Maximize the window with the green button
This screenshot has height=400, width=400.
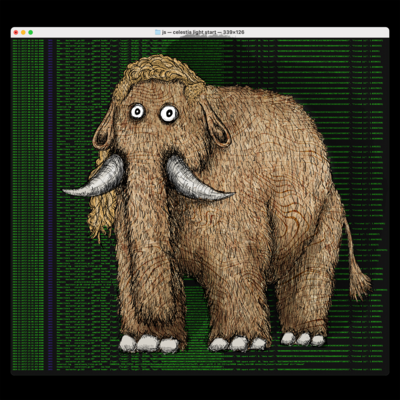pyautogui.click(x=31, y=32)
